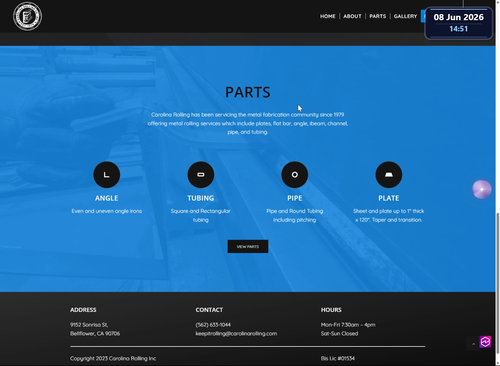Call the (562) 633-1044 phone link
The height and width of the screenshot is (366, 500).
tap(213, 325)
